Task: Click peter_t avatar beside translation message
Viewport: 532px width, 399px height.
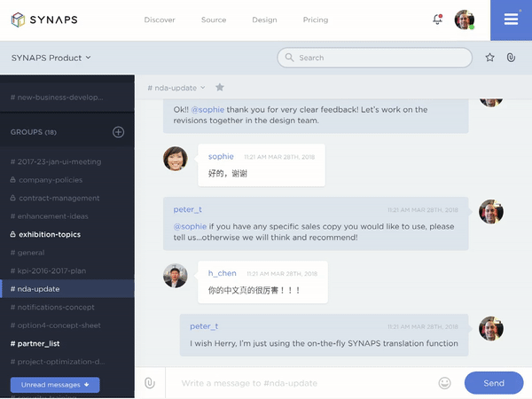Action: 491,329
